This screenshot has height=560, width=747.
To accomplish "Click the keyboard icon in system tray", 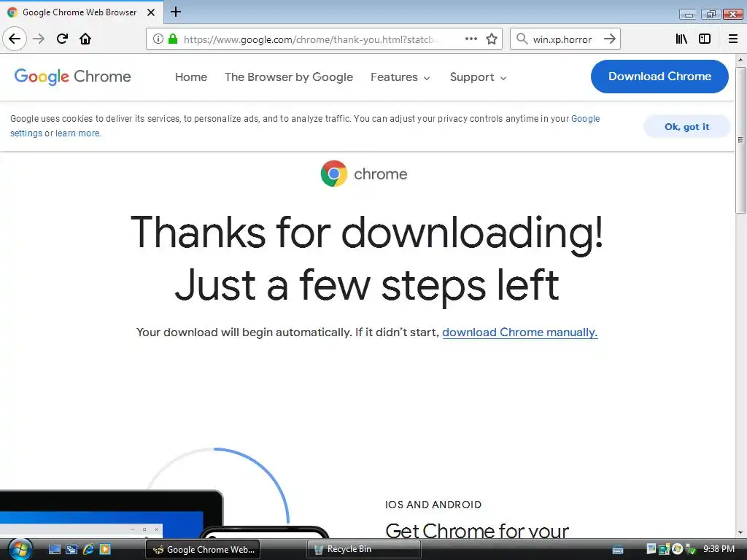I will 618,550.
